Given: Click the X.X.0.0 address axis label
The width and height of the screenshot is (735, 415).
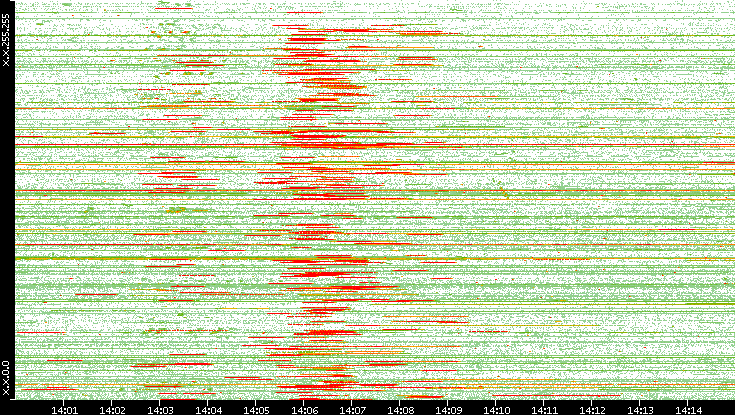Looking at the screenshot, I should [6, 377].
